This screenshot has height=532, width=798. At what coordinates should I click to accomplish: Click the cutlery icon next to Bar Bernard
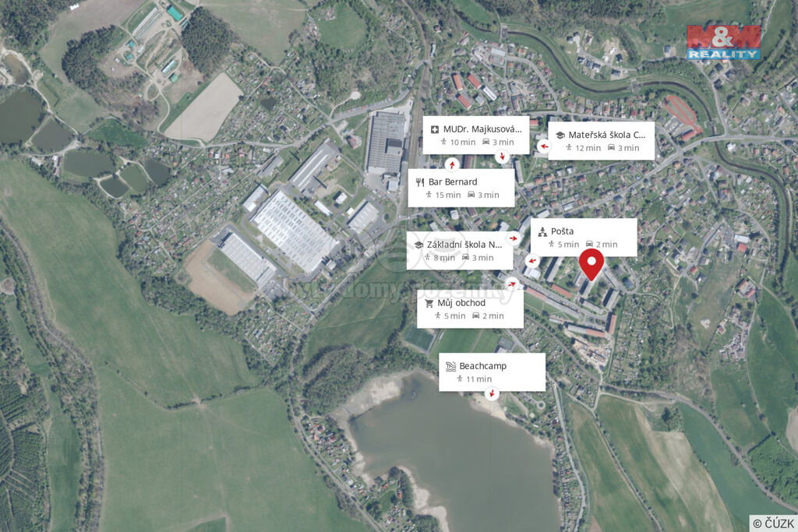click(420, 182)
